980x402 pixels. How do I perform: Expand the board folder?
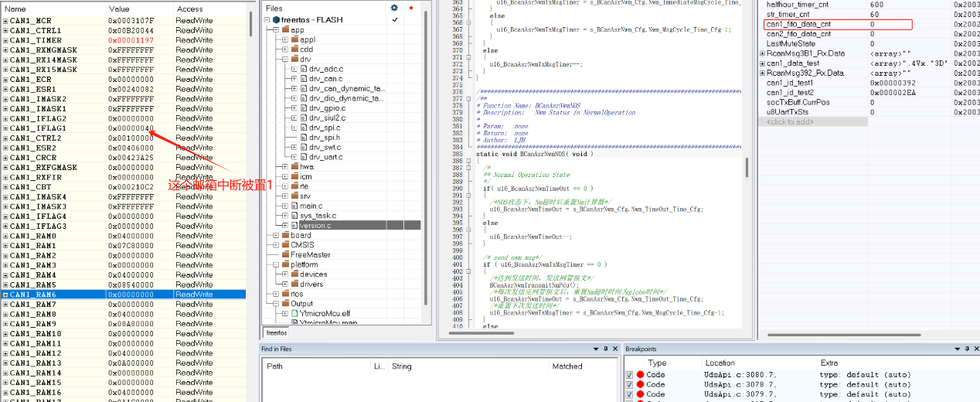pos(276,235)
